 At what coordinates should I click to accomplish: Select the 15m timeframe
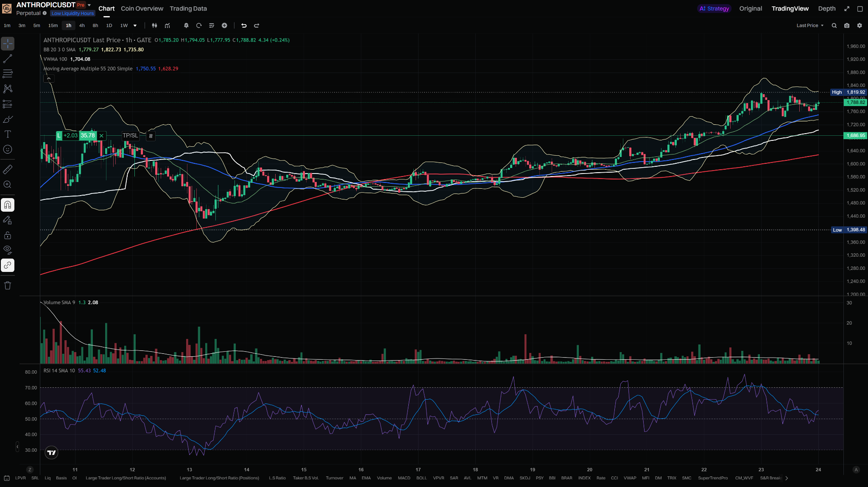(x=53, y=25)
